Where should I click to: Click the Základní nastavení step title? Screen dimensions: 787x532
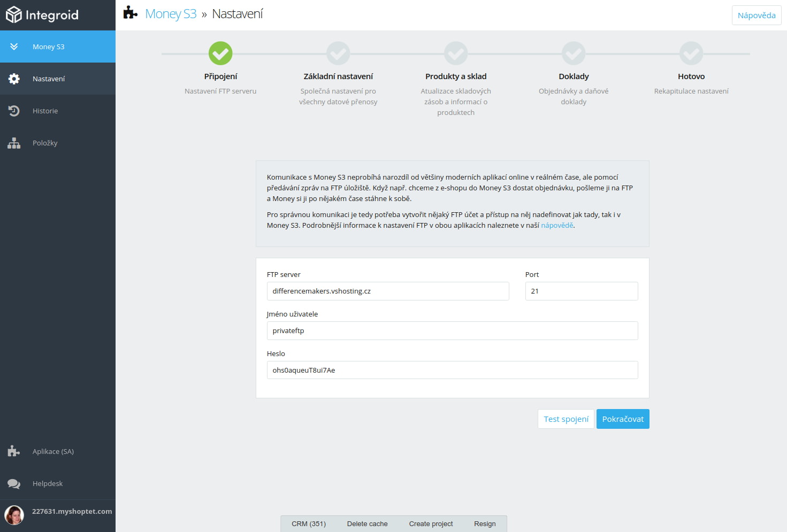click(338, 76)
